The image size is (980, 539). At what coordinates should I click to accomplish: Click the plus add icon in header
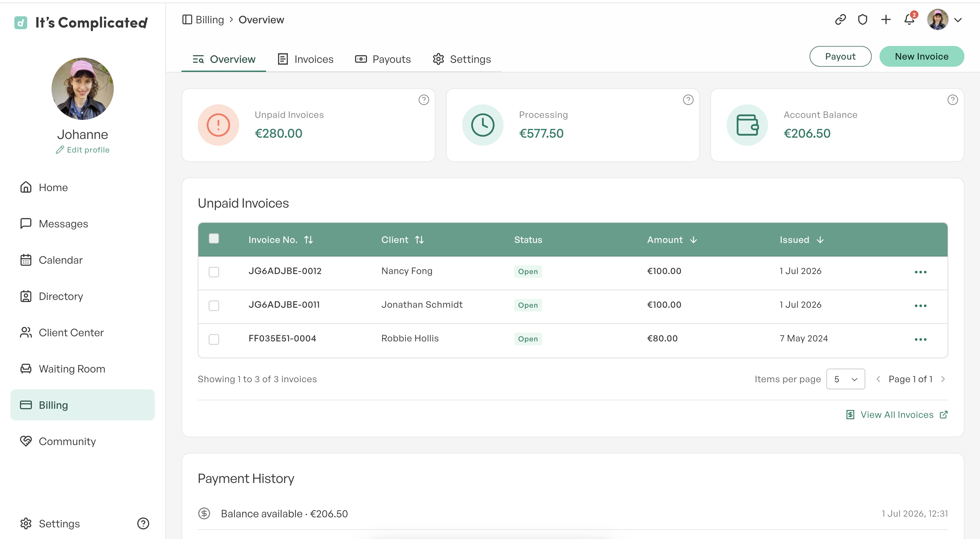pyautogui.click(x=886, y=19)
